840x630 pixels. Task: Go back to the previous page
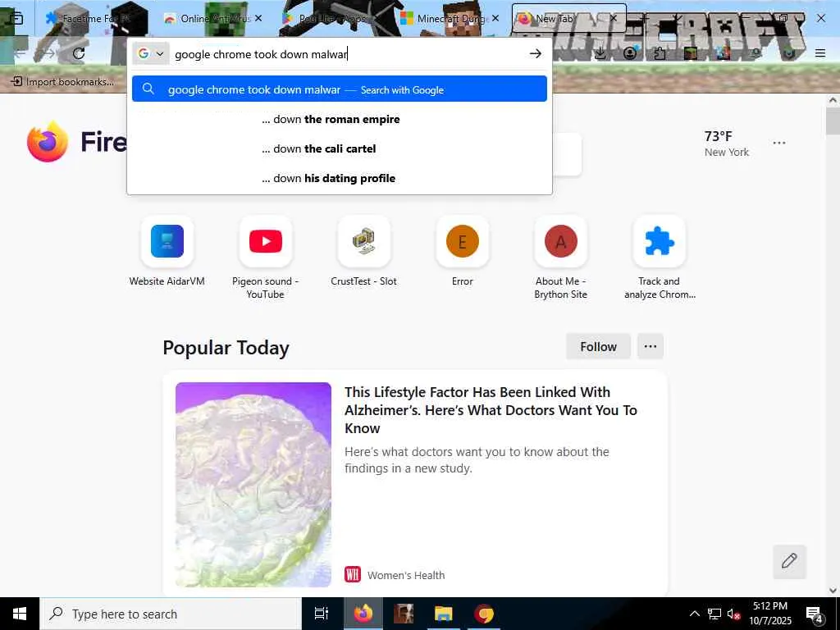click(20, 53)
